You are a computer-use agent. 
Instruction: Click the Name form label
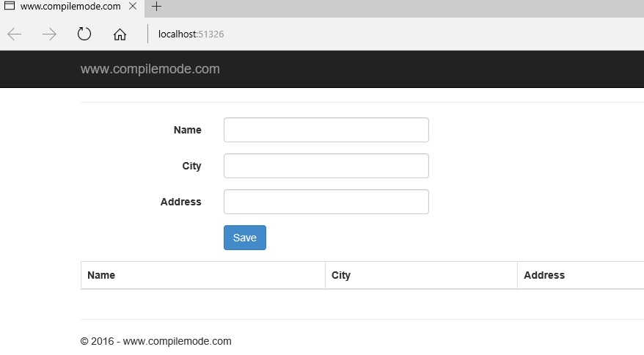(187, 130)
